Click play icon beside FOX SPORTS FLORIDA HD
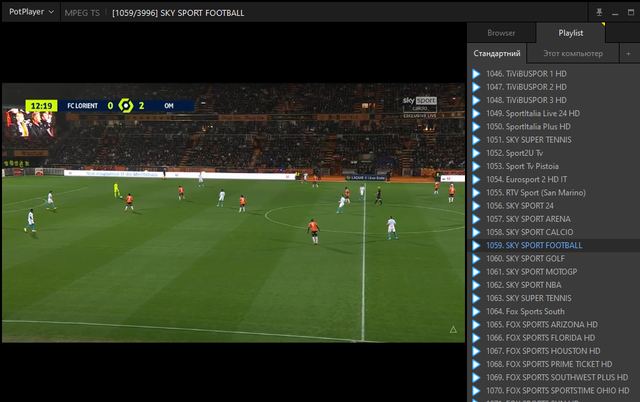This screenshot has height=402, width=640. (476, 338)
